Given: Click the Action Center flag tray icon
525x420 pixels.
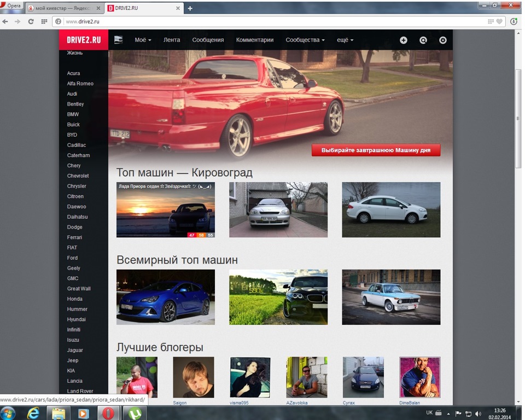Looking at the screenshot, I should pos(458,413).
